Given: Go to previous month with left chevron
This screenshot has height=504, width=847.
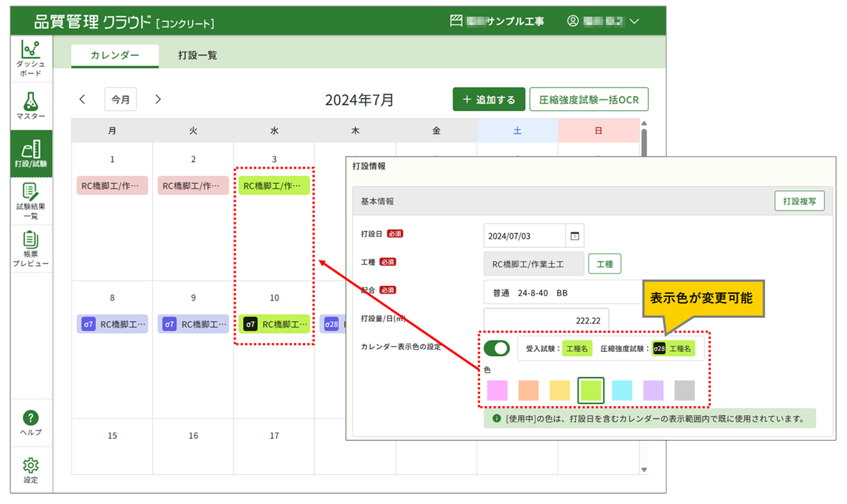Looking at the screenshot, I should 83,99.
